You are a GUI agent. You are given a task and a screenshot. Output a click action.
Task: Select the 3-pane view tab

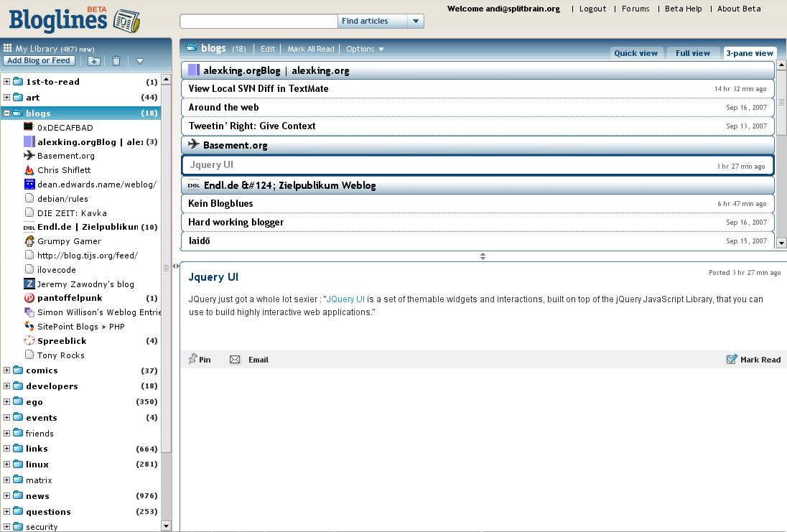(750, 53)
